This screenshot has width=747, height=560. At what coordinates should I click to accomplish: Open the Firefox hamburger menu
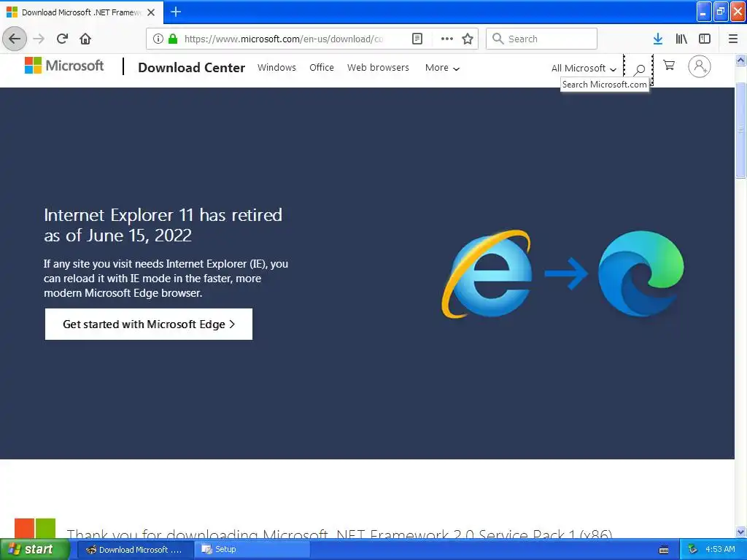click(x=733, y=39)
